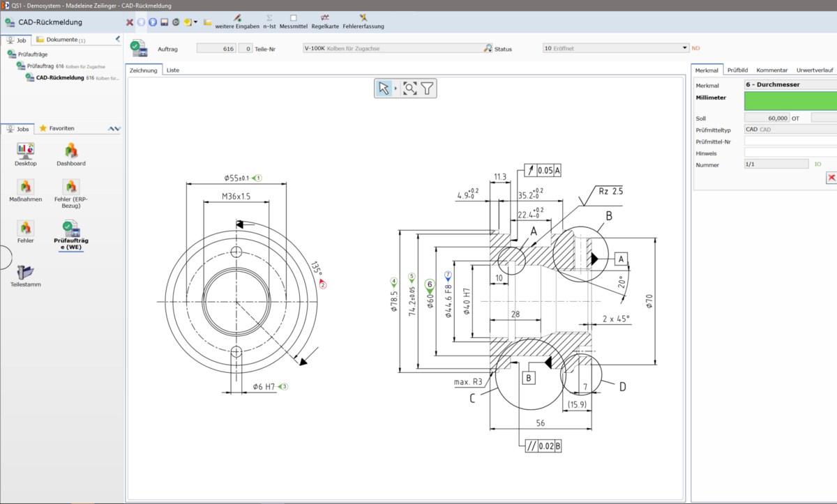
Task: Select the Jobs tab
Action: click(x=18, y=129)
